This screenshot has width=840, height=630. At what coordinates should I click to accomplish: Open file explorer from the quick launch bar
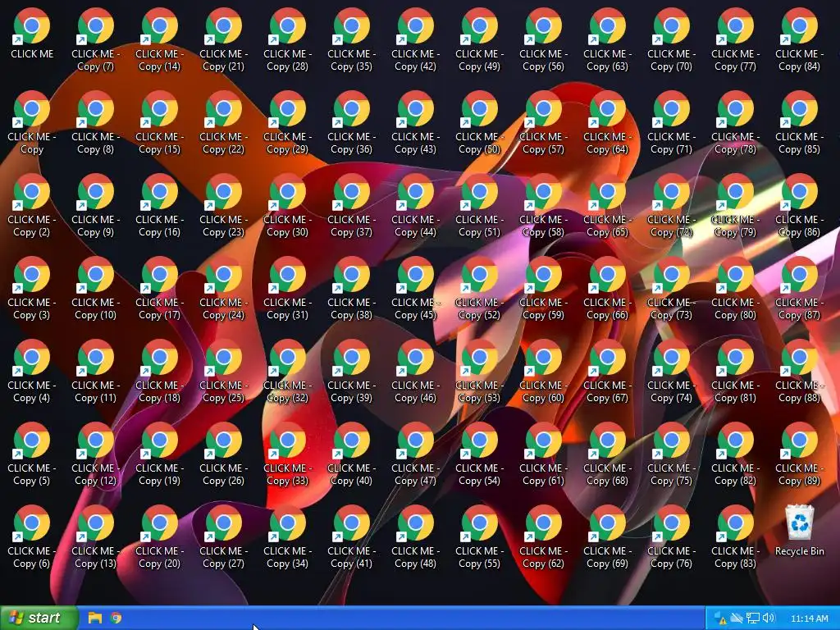click(x=95, y=618)
